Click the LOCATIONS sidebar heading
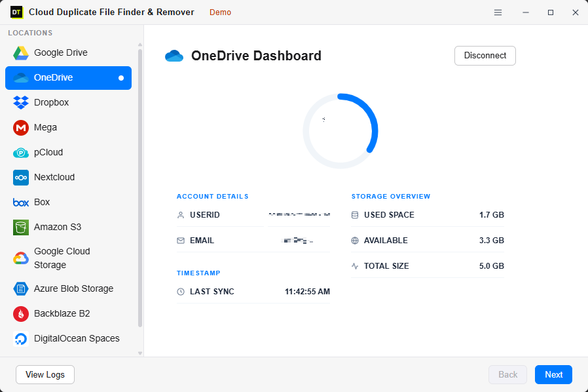588x392 pixels. pos(30,33)
